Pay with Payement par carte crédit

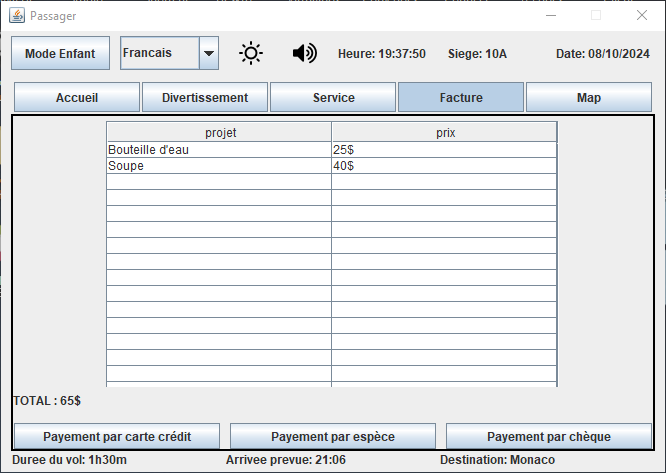pyautogui.click(x=117, y=437)
